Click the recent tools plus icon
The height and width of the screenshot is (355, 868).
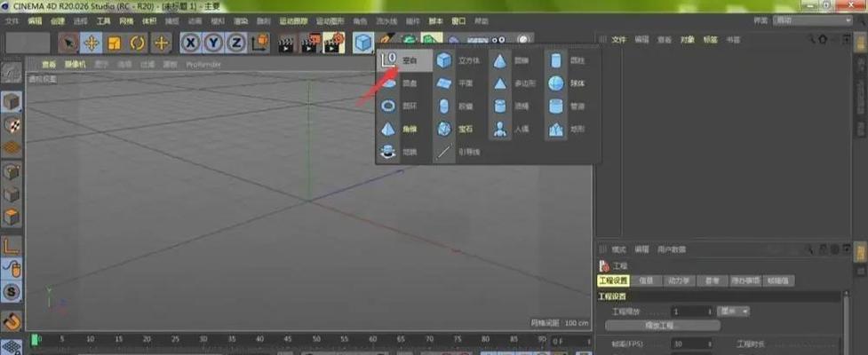(161, 43)
